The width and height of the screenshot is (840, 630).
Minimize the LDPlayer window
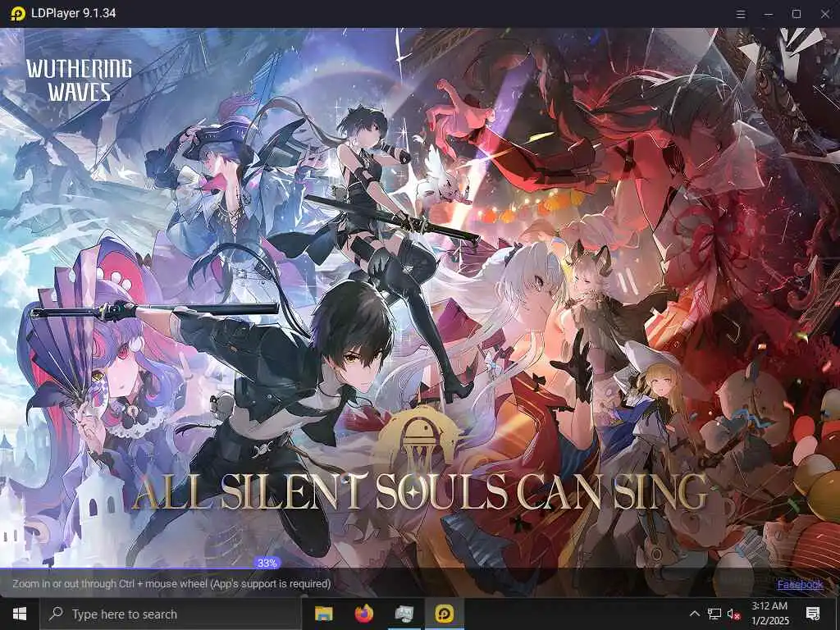click(x=768, y=14)
